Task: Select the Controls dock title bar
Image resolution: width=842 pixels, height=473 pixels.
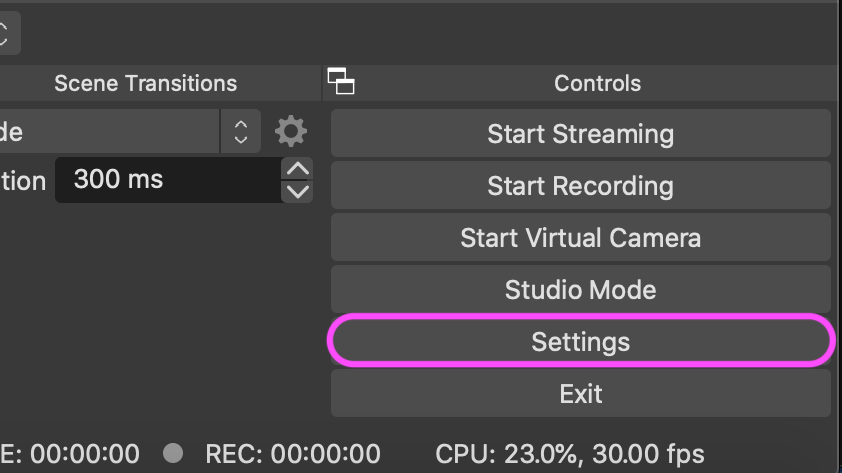Action: tap(598, 83)
